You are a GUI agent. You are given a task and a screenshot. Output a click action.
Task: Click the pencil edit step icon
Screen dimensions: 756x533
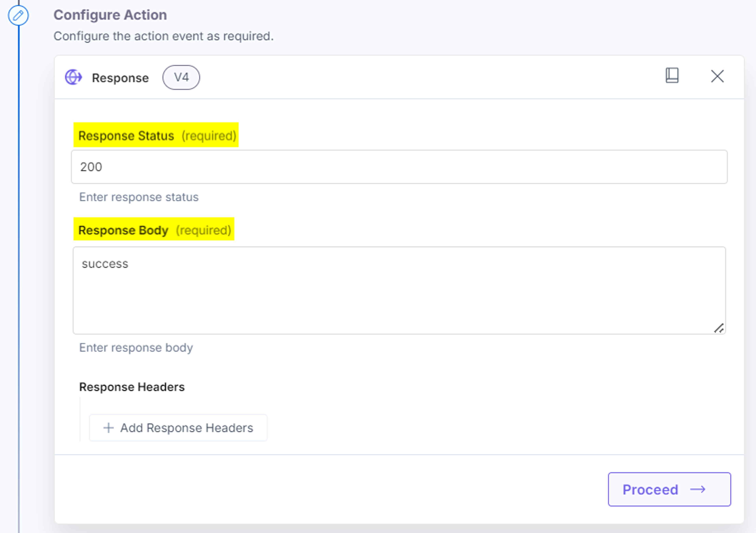click(x=18, y=15)
